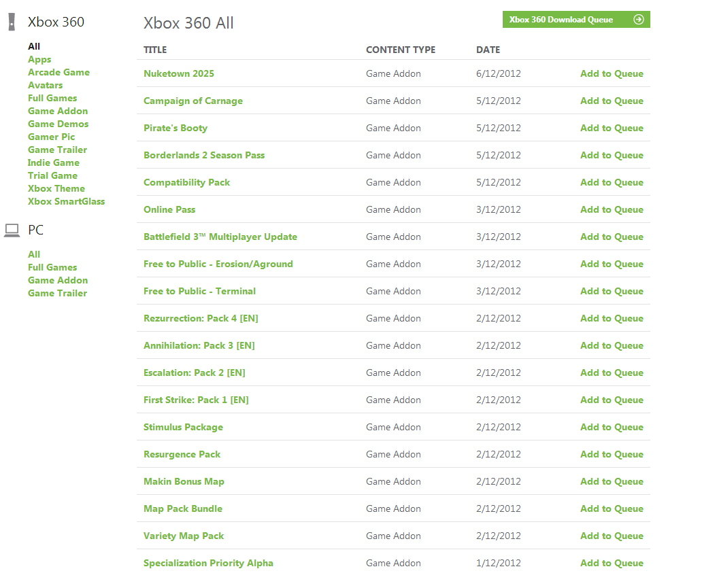Open the Apps category
The width and height of the screenshot is (717, 588).
click(39, 59)
